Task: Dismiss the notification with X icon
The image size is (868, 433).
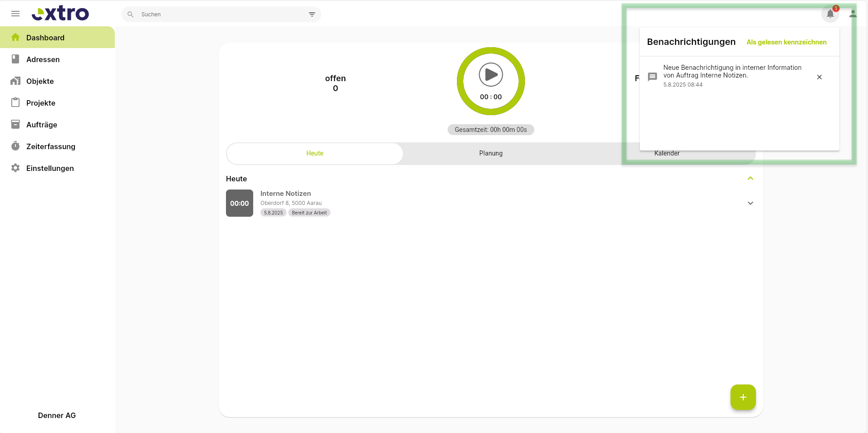Action: pyautogui.click(x=819, y=77)
